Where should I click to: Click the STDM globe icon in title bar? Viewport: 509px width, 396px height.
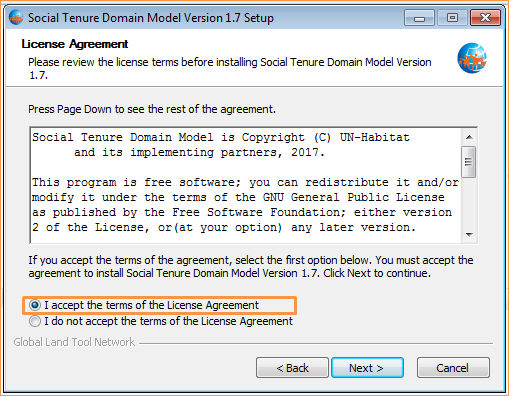coord(16,17)
